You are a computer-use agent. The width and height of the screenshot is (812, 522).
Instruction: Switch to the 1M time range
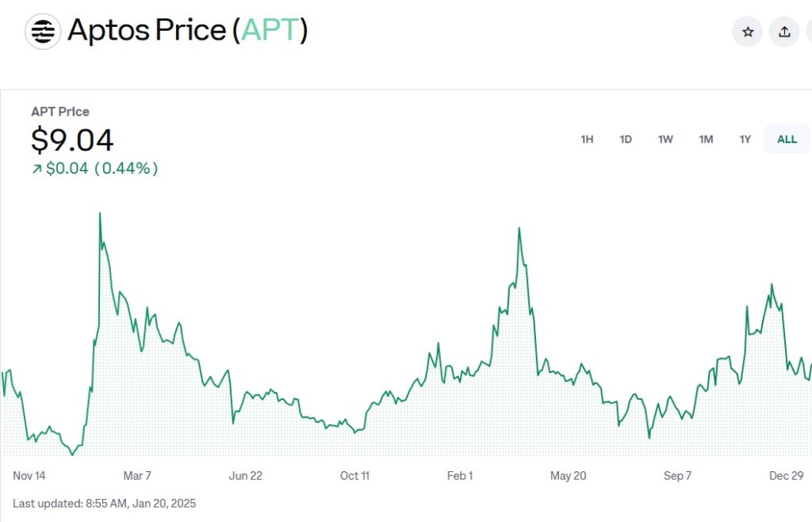pyautogui.click(x=706, y=139)
